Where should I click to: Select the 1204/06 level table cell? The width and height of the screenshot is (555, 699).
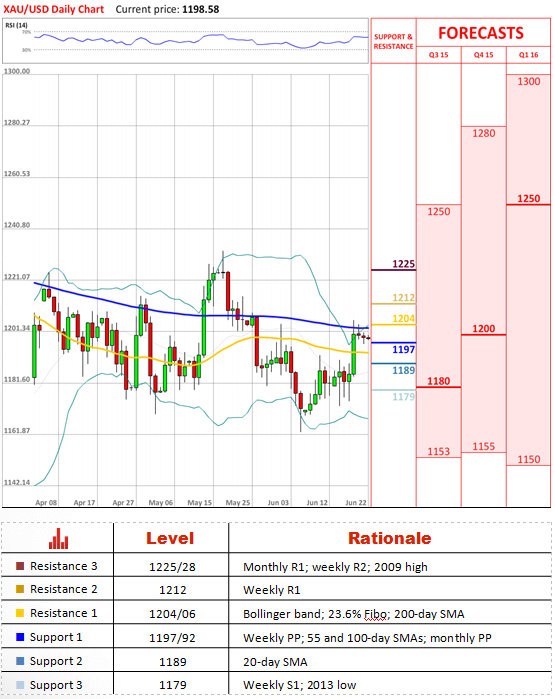pyautogui.click(x=172, y=614)
